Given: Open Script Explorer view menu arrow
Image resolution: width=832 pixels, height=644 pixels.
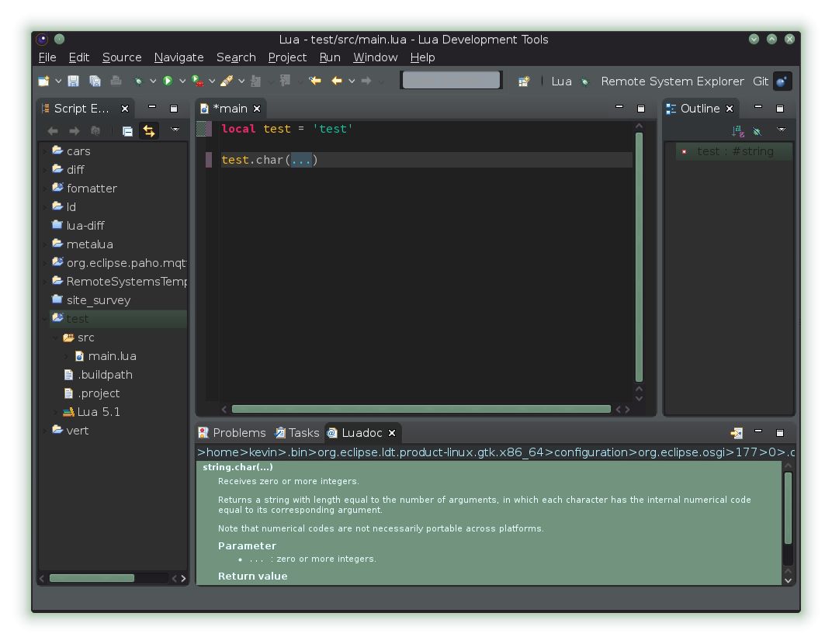Looking at the screenshot, I should [x=175, y=130].
